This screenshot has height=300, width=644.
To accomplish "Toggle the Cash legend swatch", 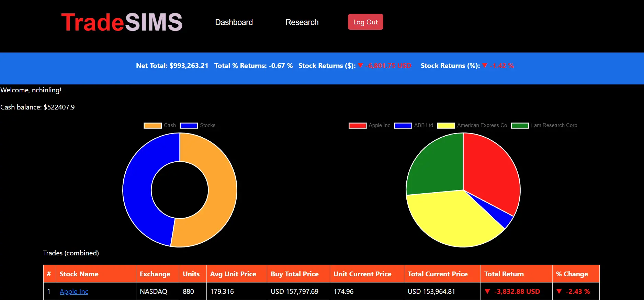I will [152, 125].
